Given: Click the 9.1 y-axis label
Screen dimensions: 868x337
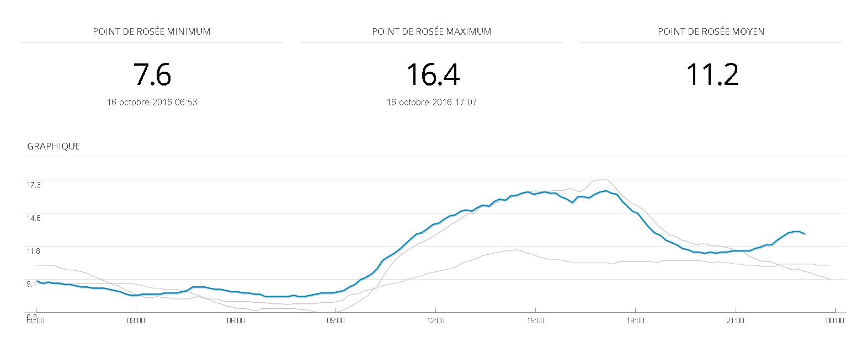Looking at the screenshot, I should point(33,284).
